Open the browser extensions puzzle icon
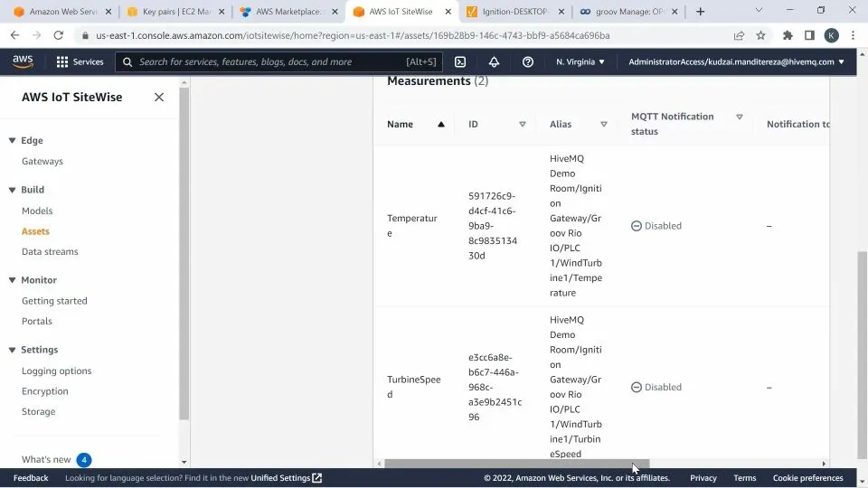Screen dimensions: 868x488 coord(788,35)
